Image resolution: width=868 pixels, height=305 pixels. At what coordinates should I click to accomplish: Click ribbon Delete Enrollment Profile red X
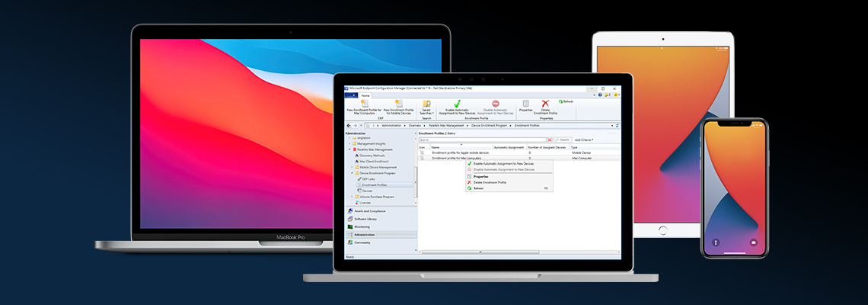click(545, 104)
